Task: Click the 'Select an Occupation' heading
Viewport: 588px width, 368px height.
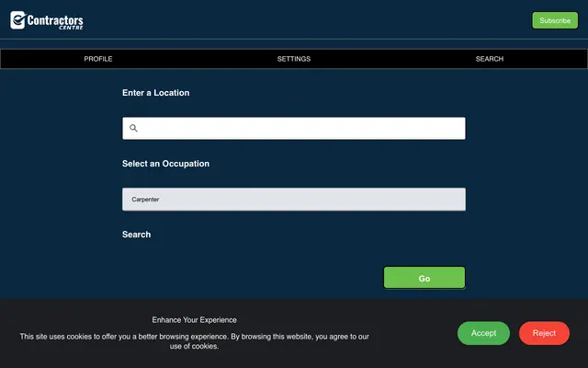Action: [x=165, y=164]
